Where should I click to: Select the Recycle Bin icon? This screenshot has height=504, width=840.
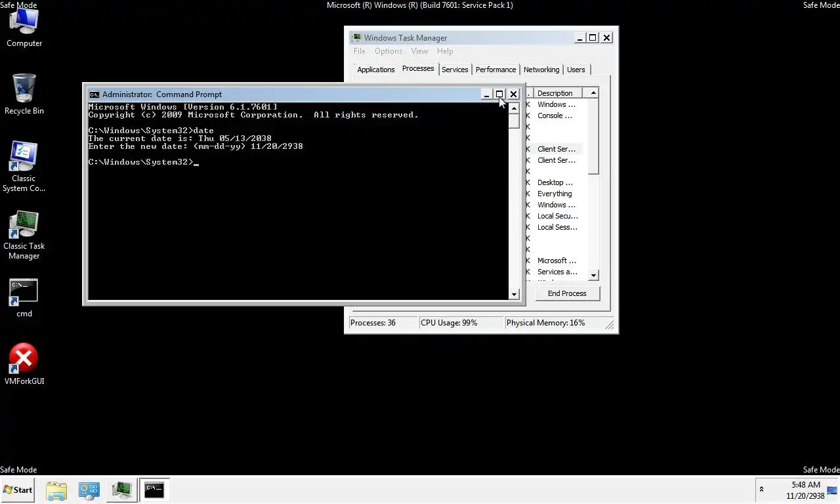pyautogui.click(x=24, y=94)
